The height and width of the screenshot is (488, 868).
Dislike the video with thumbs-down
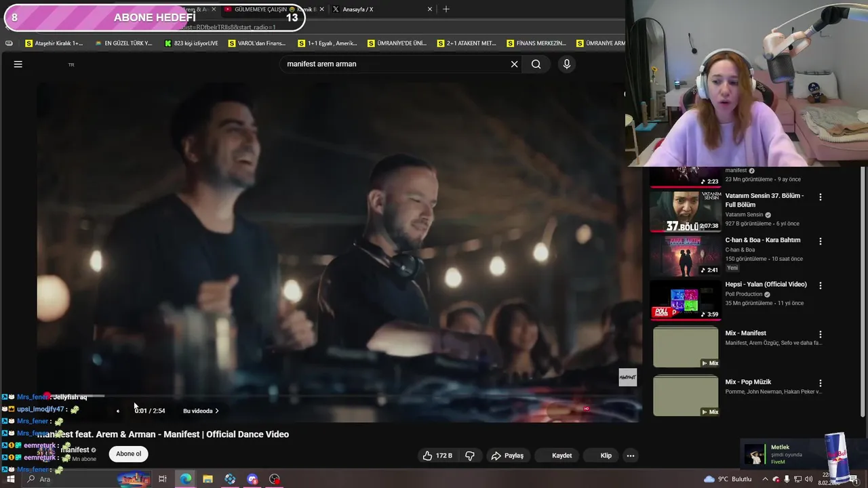[470, 455]
